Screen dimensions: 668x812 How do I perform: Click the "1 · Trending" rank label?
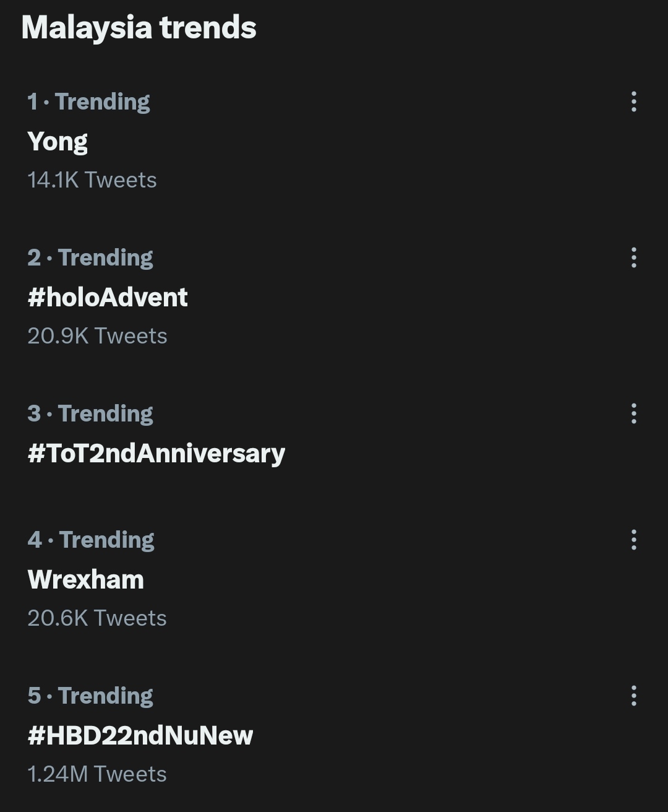(x=88, y=101)
